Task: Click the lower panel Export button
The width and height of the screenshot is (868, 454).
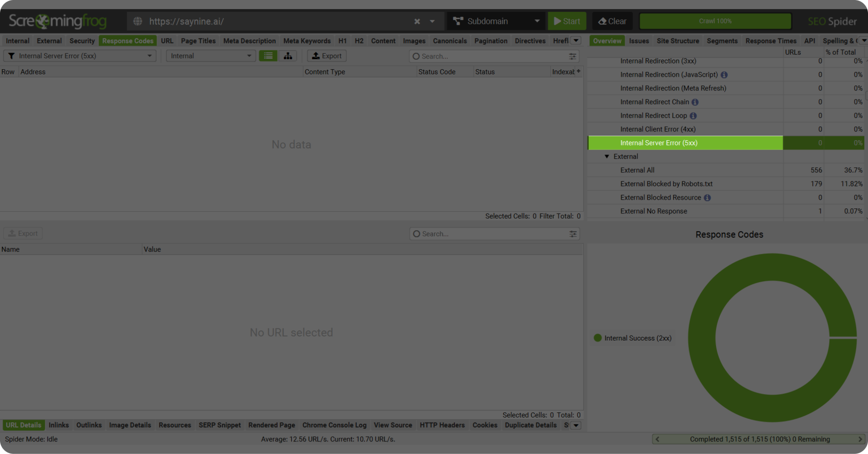Action: (23, 233)
